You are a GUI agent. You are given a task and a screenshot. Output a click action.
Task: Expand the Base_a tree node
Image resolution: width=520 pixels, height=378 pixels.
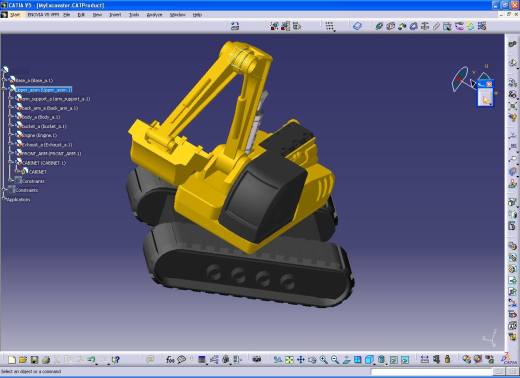[4, 80]
